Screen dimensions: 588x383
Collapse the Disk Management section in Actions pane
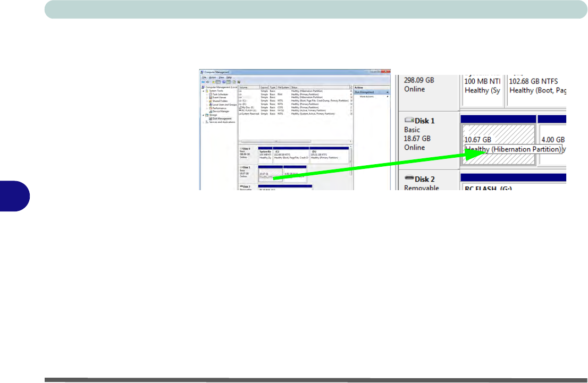pyautogui.click(x=388, y=92)
